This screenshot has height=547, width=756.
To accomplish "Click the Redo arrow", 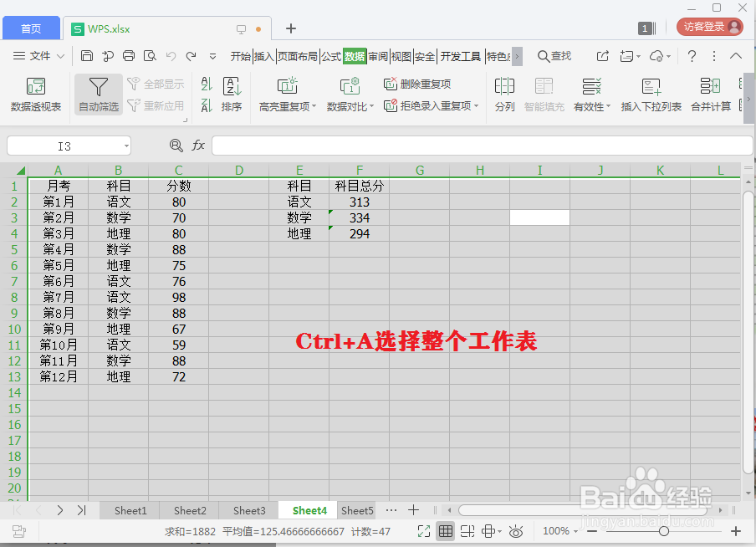I will [192, 56].
